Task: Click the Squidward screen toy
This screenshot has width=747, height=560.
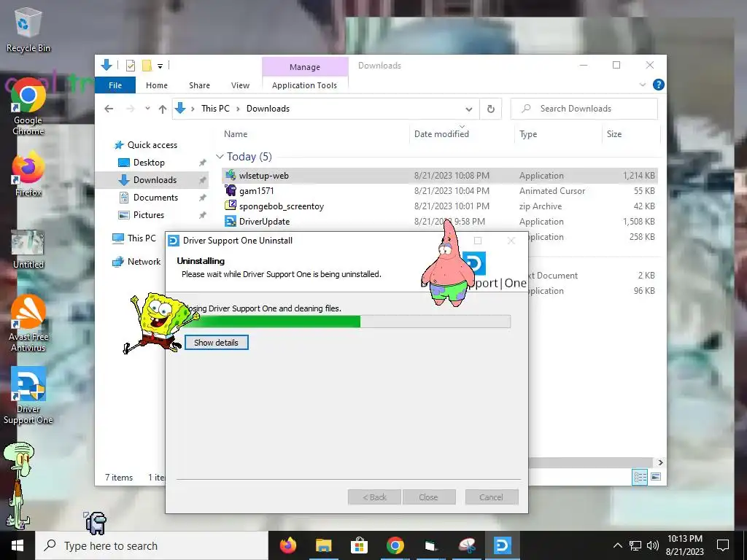Action: point(19,485)
